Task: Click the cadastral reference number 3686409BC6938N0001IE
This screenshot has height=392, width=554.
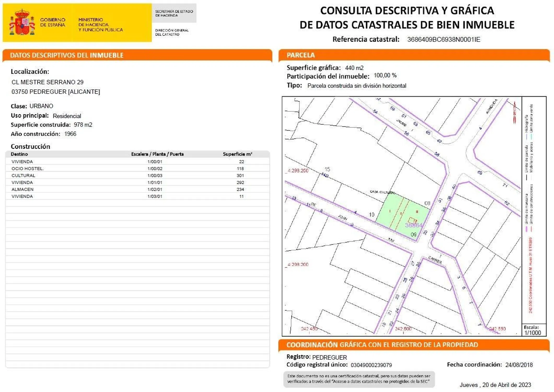Action: 444,39
